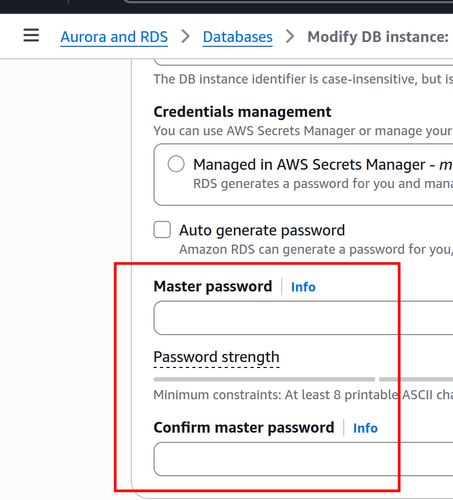Select Managed in AWS Secrets Manager option
Image resolution: width=453 pixels, height=500 pixels.
176,164
